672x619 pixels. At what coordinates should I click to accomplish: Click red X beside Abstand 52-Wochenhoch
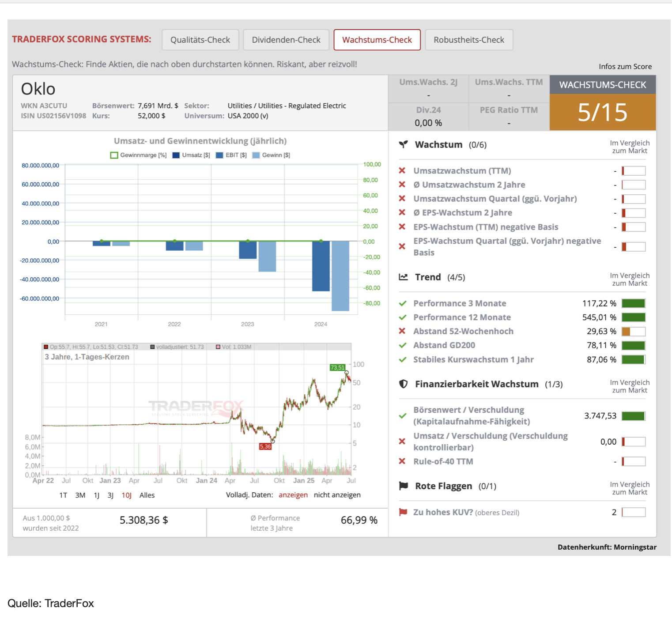tap(402, 331)
